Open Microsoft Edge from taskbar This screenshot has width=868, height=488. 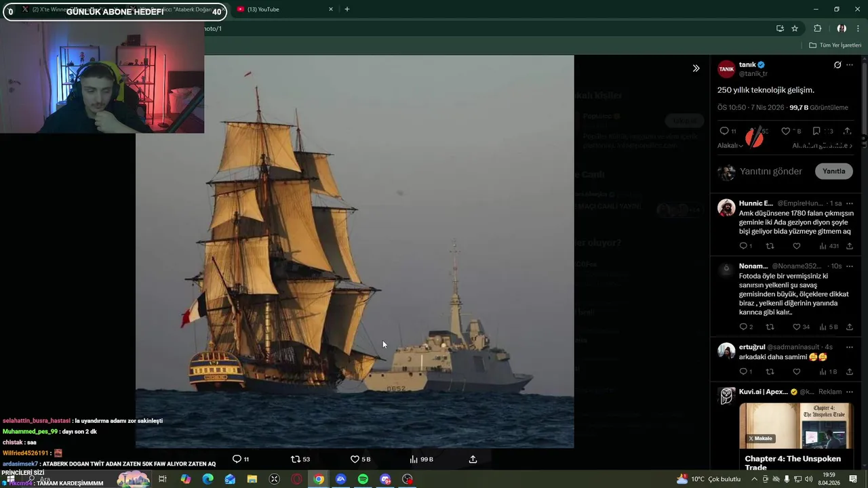click(208, 479)
